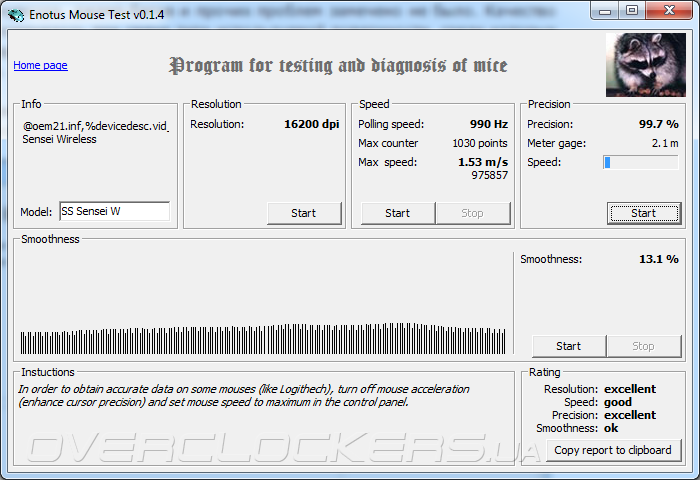Start the Smoothness test
This screenshot has width=700, height=480.
tap(569, 346)
